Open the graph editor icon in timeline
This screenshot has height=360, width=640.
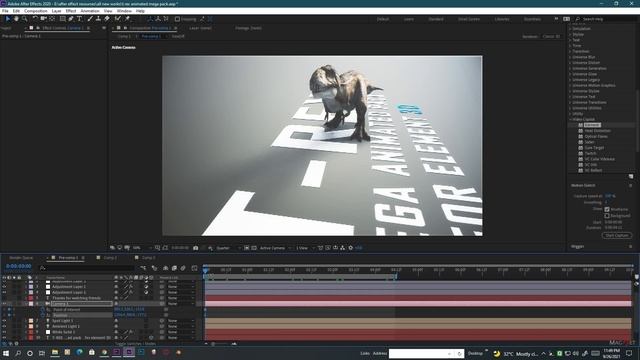(194, 268)
